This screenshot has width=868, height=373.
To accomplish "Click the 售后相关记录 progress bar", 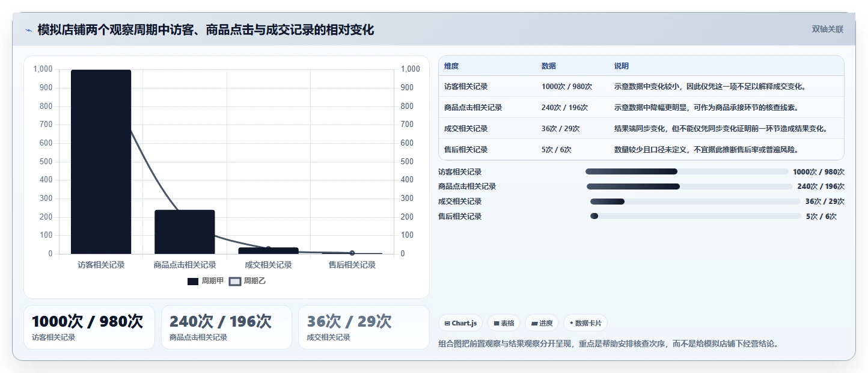I will [695, 216].
